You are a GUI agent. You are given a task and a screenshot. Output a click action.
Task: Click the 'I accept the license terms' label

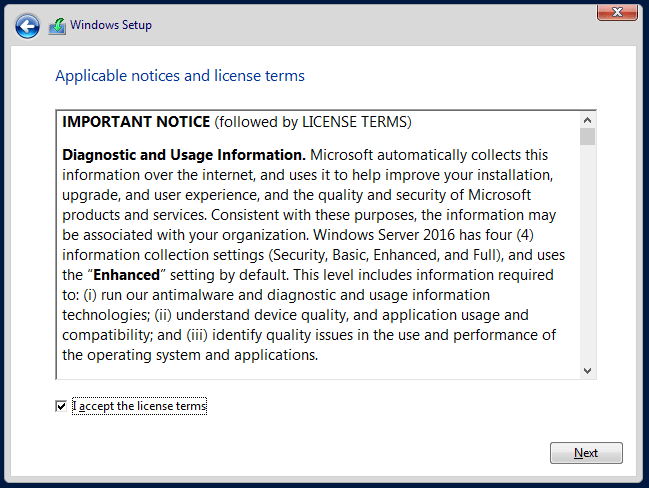click(139, 406)
